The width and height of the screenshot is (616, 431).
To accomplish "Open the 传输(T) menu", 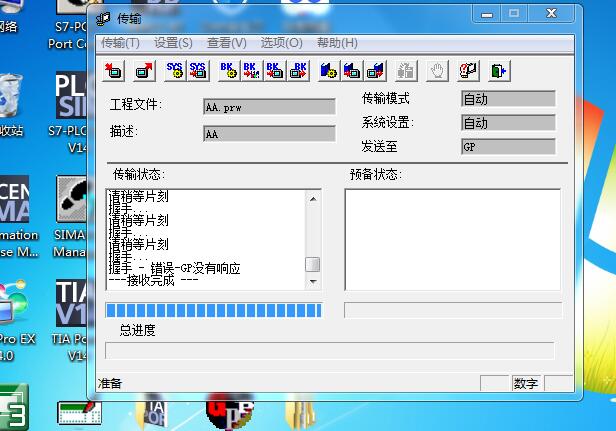I will pyautogui.click(x=120, y=43).
